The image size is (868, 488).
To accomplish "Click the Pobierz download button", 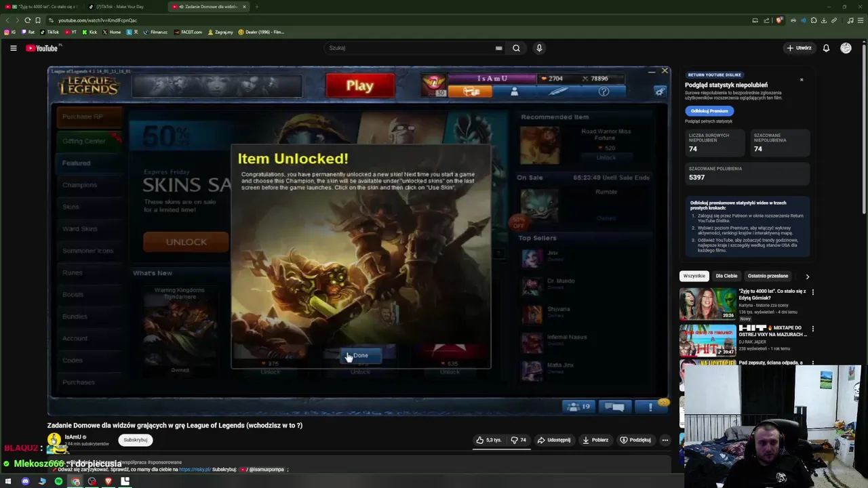I will coord(595,440).
